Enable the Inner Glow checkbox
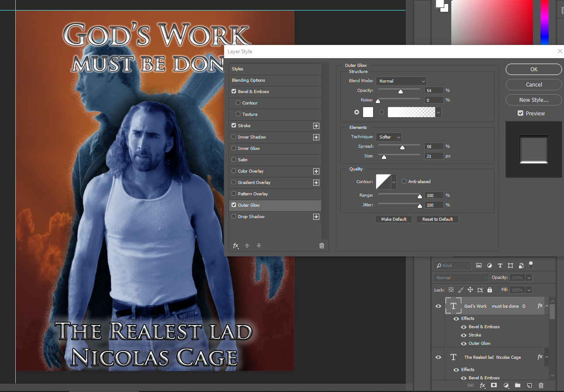The width and height of the screenshot is (564, 392). [234, 149]
